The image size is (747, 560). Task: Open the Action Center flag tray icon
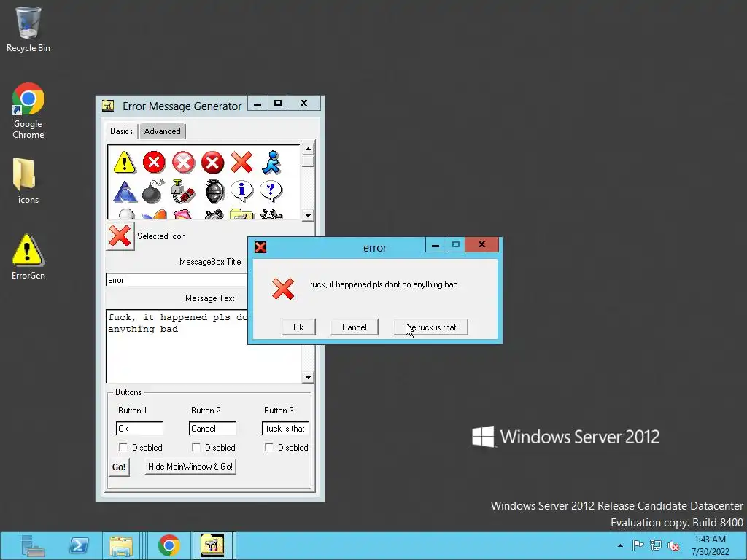(638, 545)
